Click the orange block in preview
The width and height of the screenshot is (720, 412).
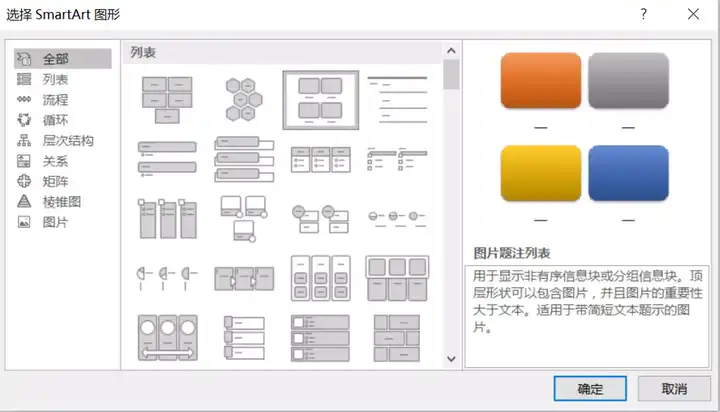pos(541,80)
